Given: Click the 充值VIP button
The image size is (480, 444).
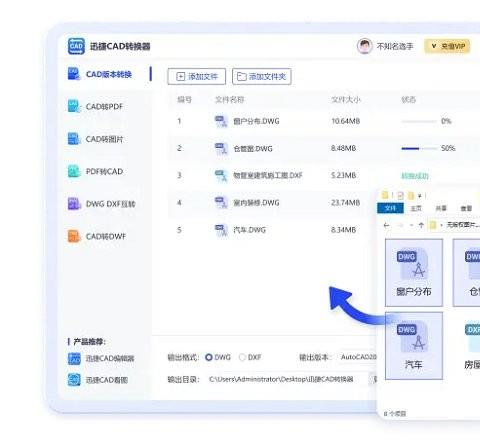Looking at the screenshot, I should click(x=447, y=46).
